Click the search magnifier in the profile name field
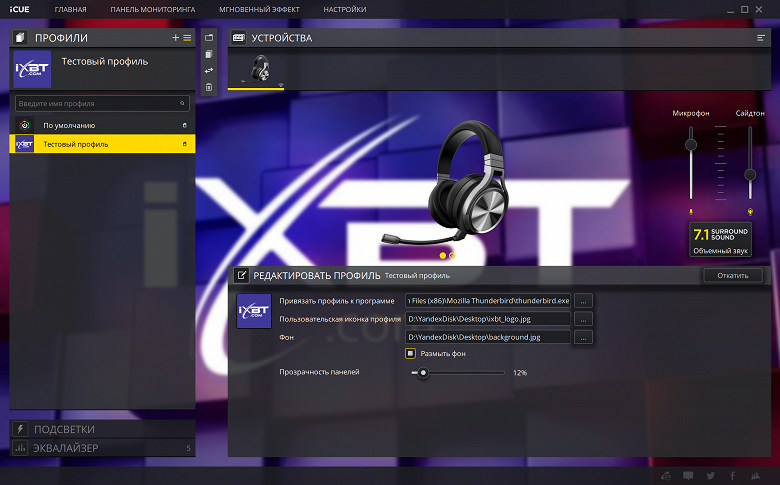This screenshot has width=780, height=485. coord(182,103)
